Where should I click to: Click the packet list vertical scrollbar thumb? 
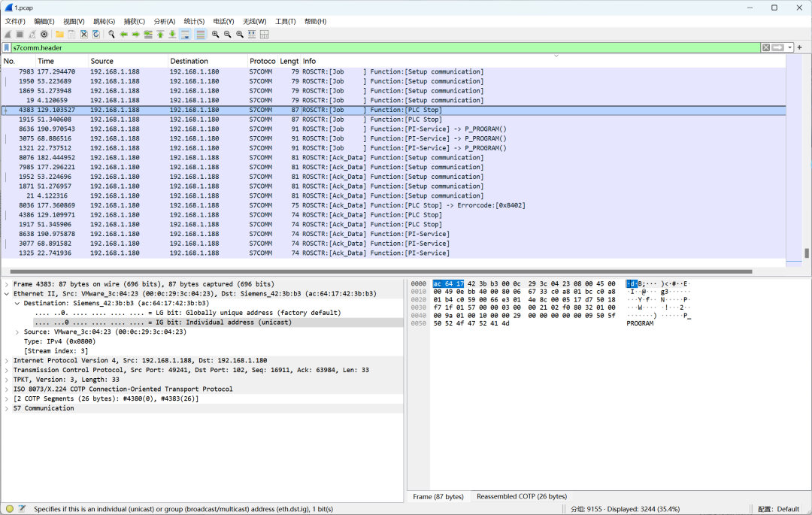(x=807, y=253)
